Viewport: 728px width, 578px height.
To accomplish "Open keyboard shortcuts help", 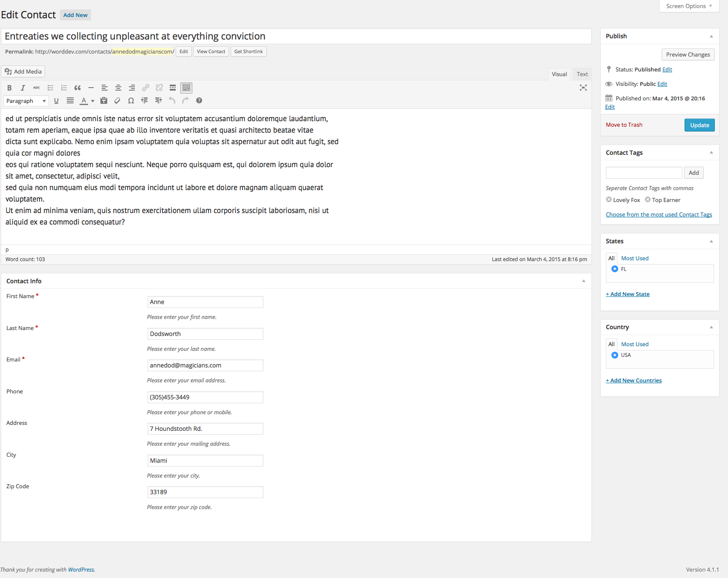I will point(199,100).
